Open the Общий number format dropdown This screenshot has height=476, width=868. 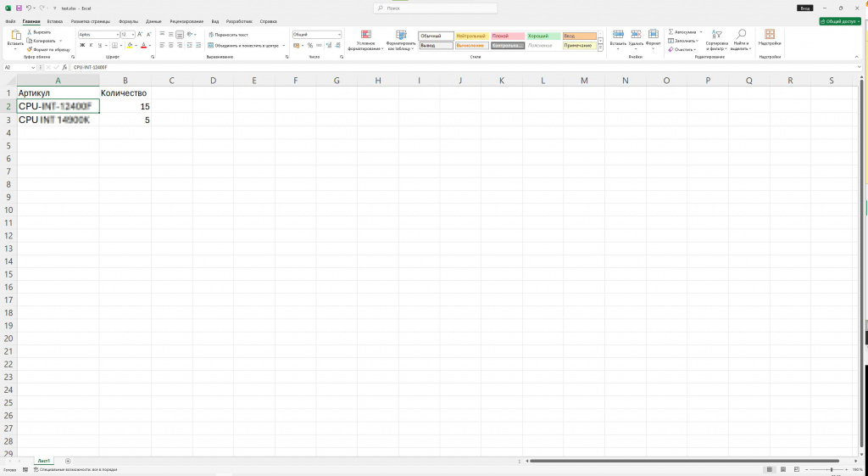pos(339,34)
